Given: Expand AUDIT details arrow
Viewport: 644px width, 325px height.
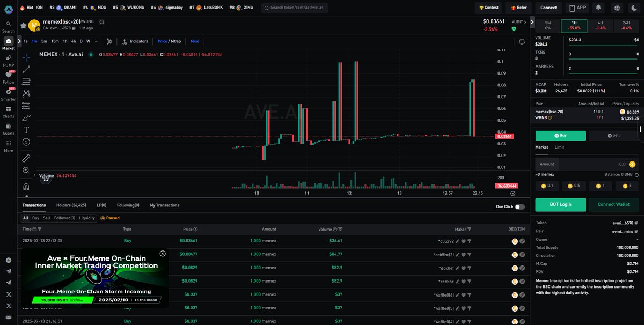Looking at the screenshot, I should (526, 22).
